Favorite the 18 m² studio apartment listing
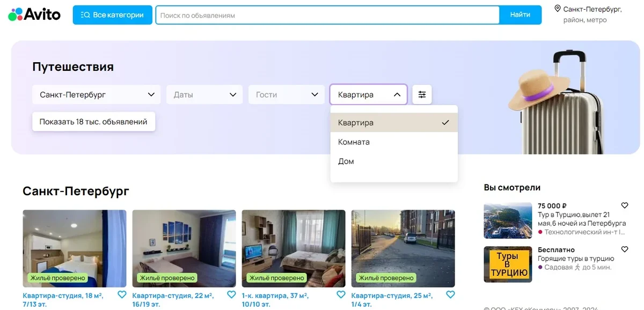 122,294
